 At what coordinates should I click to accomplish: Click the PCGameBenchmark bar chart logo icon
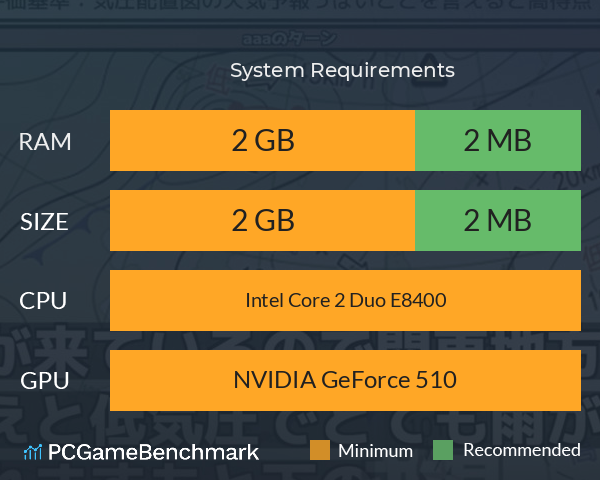pos(33,452)
